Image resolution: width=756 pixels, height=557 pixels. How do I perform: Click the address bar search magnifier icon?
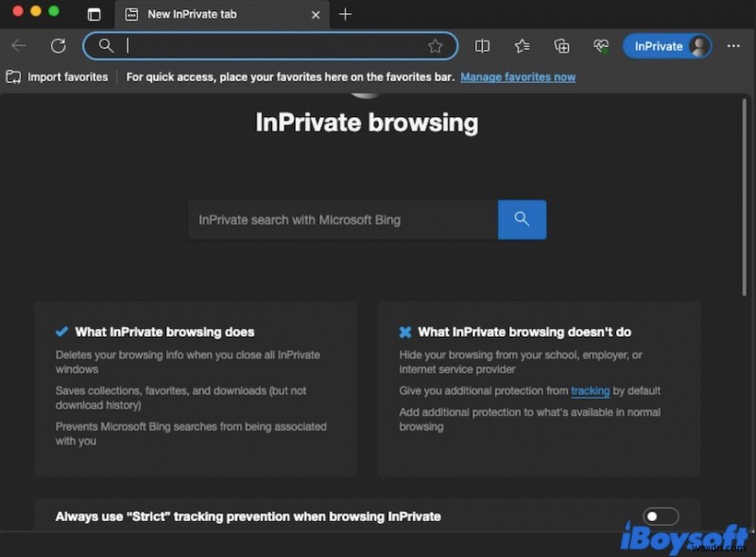click(106, 45)
